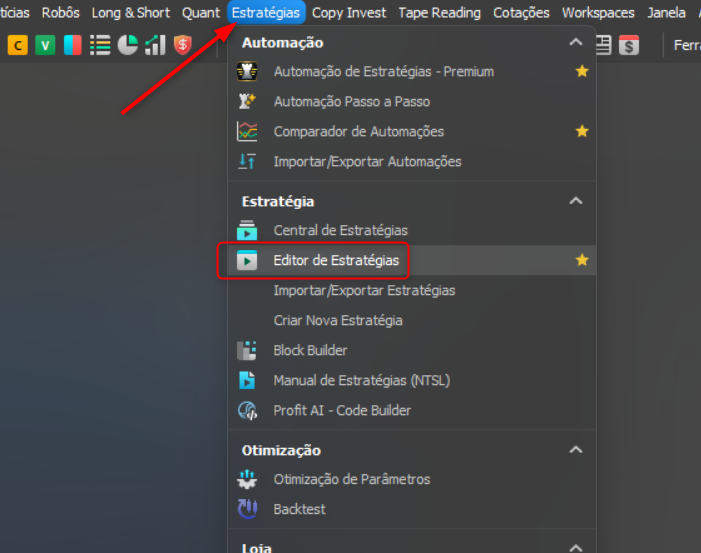Select Block Builder entry

coord(412,350)
